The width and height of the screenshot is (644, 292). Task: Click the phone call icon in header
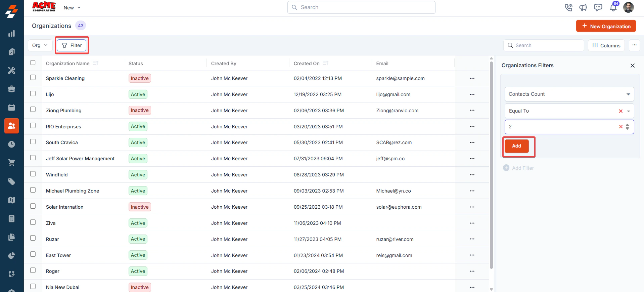pos(568,7)
